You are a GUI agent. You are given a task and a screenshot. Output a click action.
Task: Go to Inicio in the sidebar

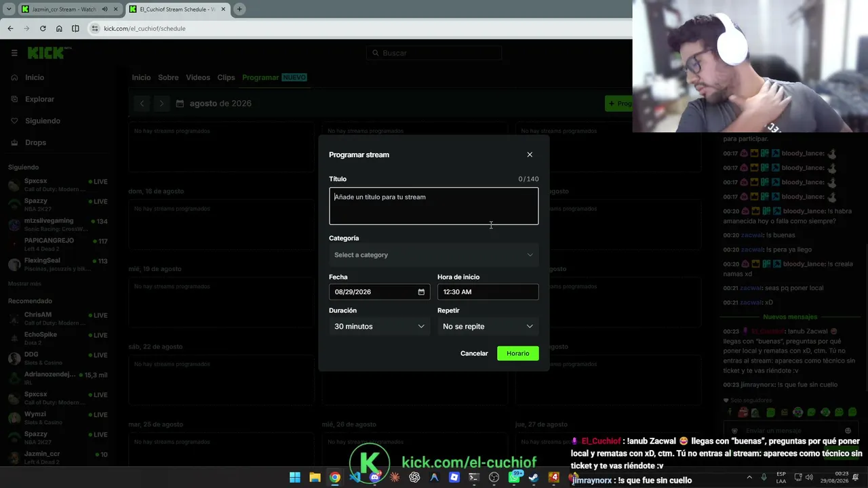34,77
